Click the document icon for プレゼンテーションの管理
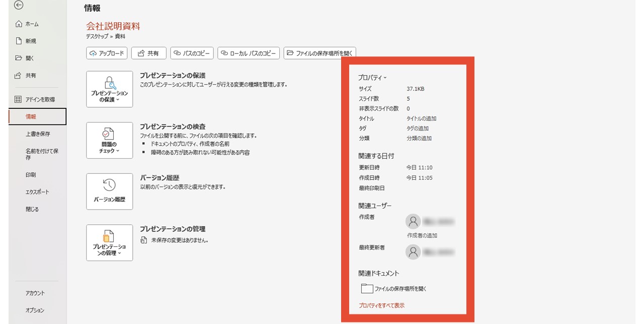 (108, 236)
